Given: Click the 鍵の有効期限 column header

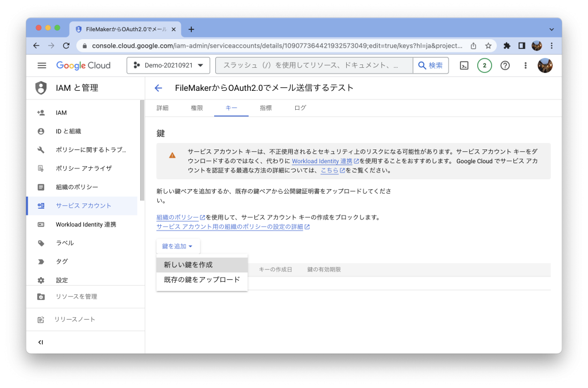Looking at the screenshot, I should [324, 270].
